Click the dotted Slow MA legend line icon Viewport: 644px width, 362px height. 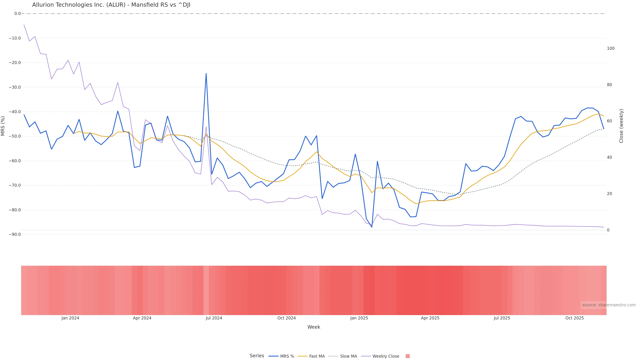click(333, 356)
